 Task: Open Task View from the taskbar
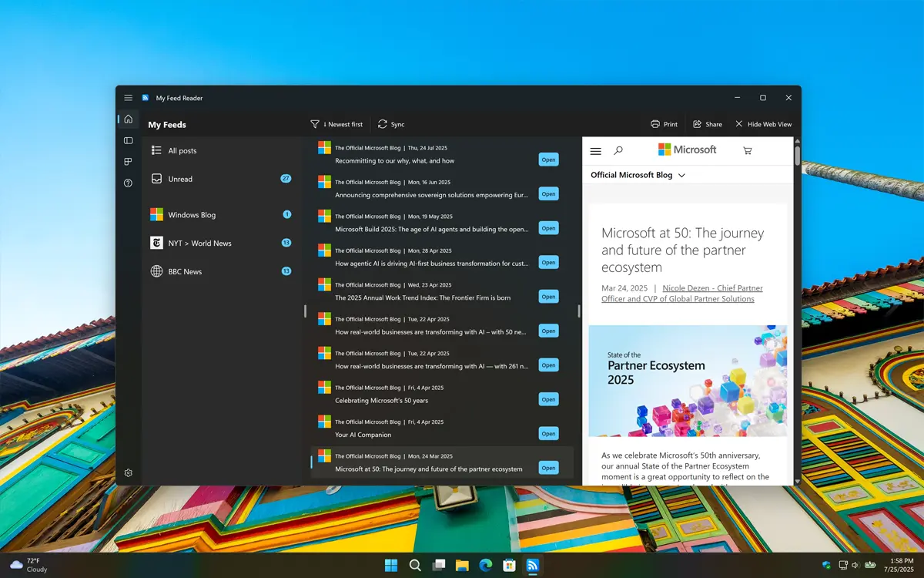tap(439, 566)
